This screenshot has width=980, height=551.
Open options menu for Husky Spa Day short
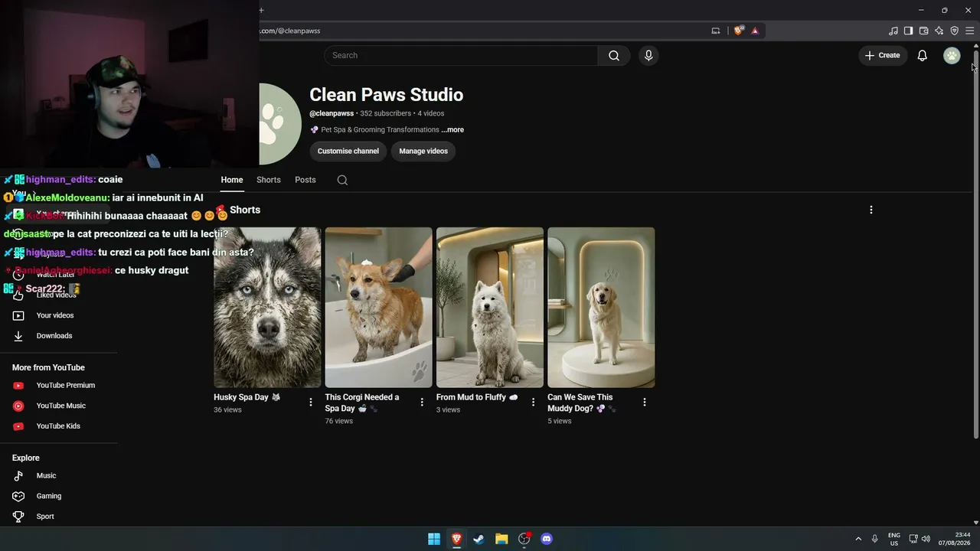pyautogui.click(x=311, y=402)
